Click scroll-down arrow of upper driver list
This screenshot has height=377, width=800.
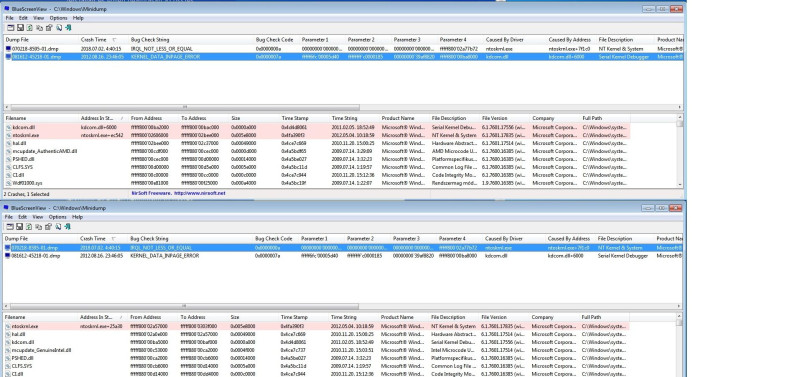click(680, 184)
